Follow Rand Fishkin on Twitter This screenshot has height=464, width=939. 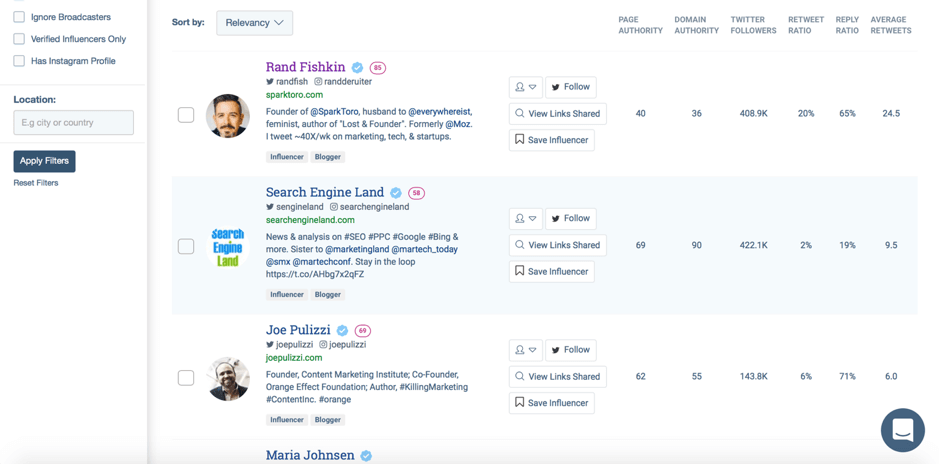(x=571, y=87)
